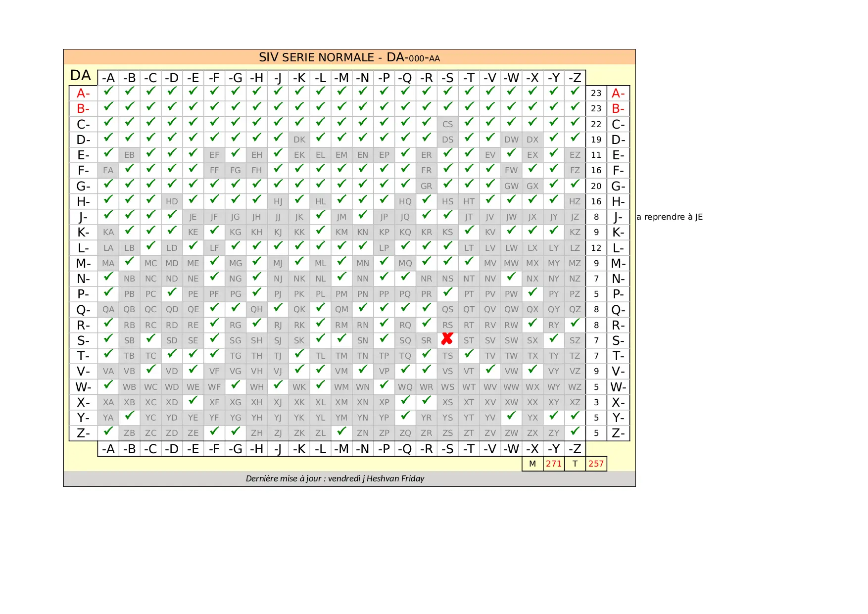This screenshot has height=614, width=868.
Task: Click the checkmark at row Y-, column -B
Action: [x=129, y=417]
